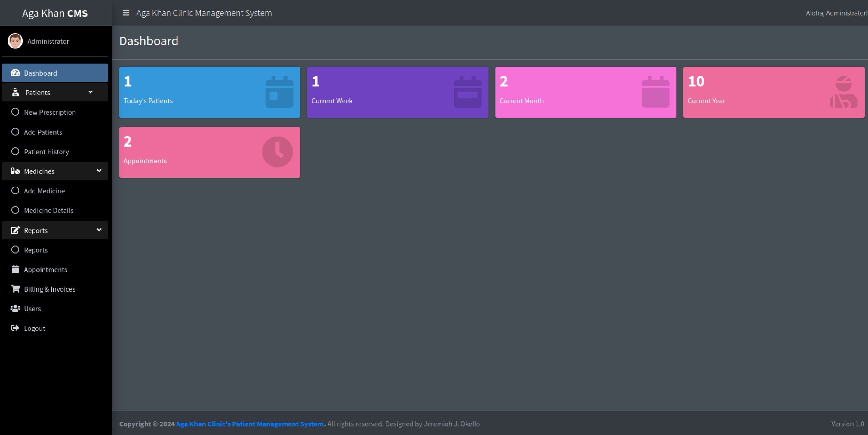Viewport: 868px width, 435px height.
Task: Click the Current Month label
Action: tap(522, 101)
